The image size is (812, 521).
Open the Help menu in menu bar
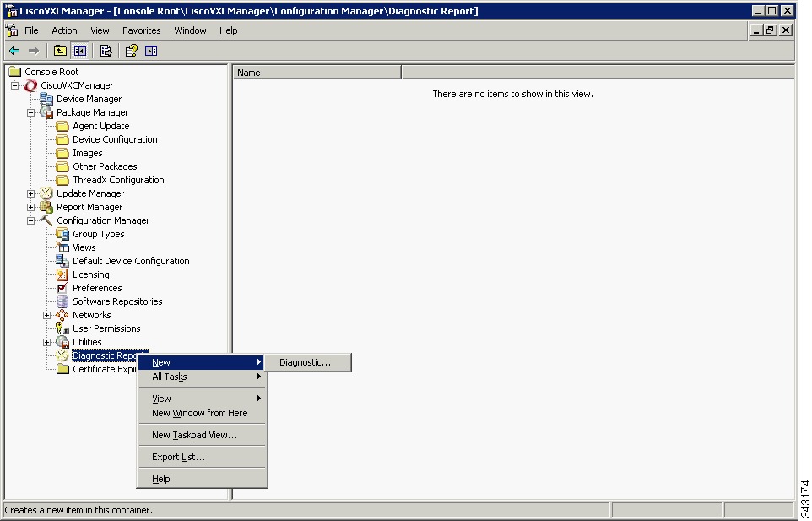click(229, 30)
